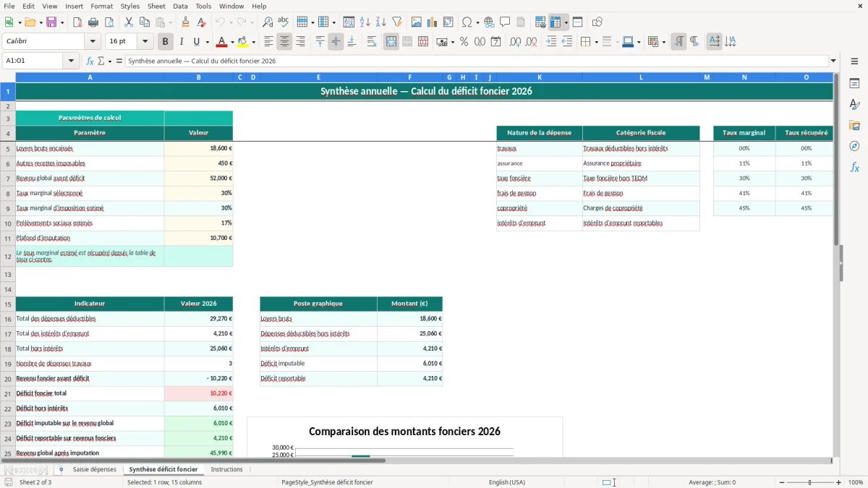Screen dimensions: 868x488
Task: Open the sidebar Properties panel icon
Action: (x=854, y=84)
